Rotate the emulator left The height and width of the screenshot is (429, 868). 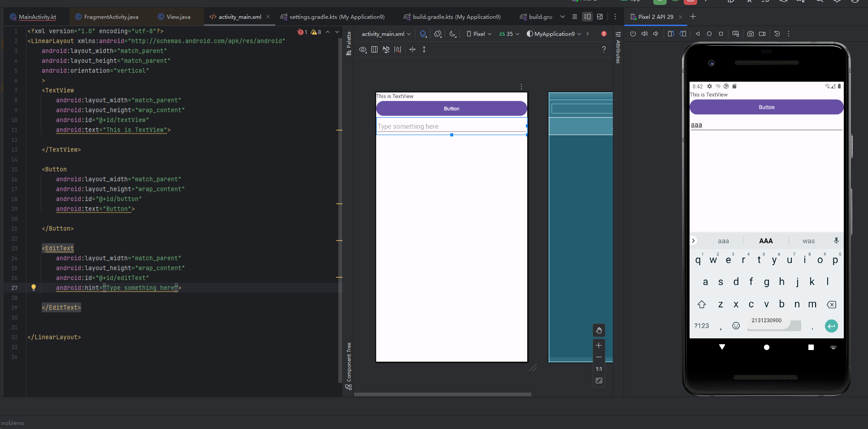point(671,34)
